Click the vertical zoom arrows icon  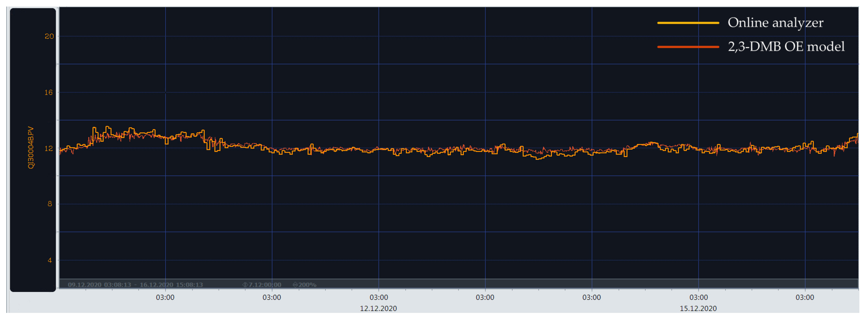(295, 285)
